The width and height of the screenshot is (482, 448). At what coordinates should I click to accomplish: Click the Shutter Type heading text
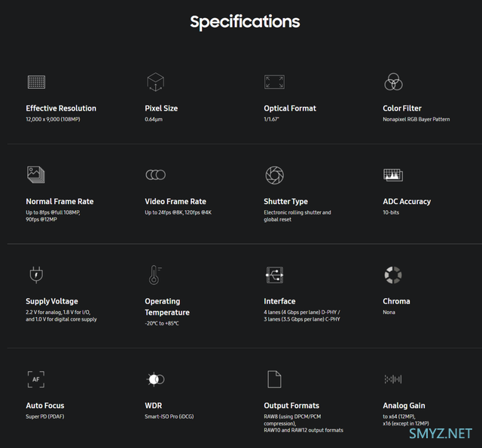click(x=285, y=202)
